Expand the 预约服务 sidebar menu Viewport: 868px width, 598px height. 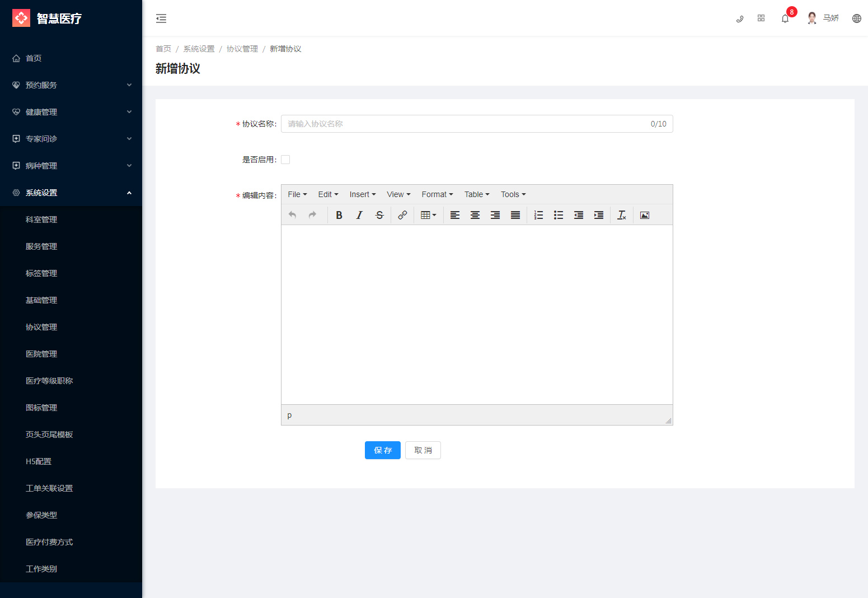pyautogui.click(x=71, y=85)
